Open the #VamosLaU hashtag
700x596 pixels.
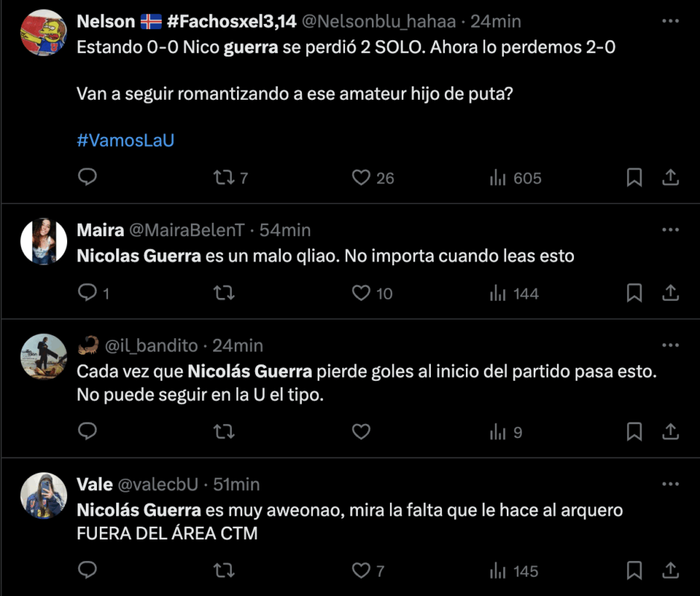[x=125, y=140]
